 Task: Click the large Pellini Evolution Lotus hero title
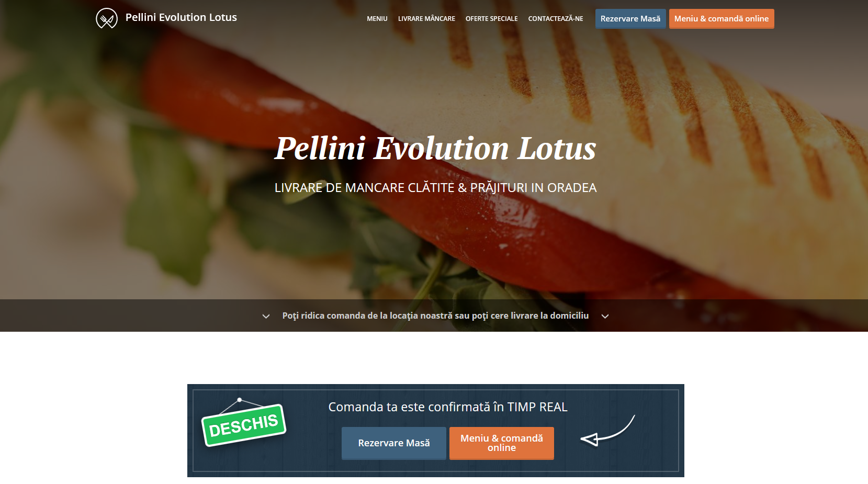pos(435,148)
